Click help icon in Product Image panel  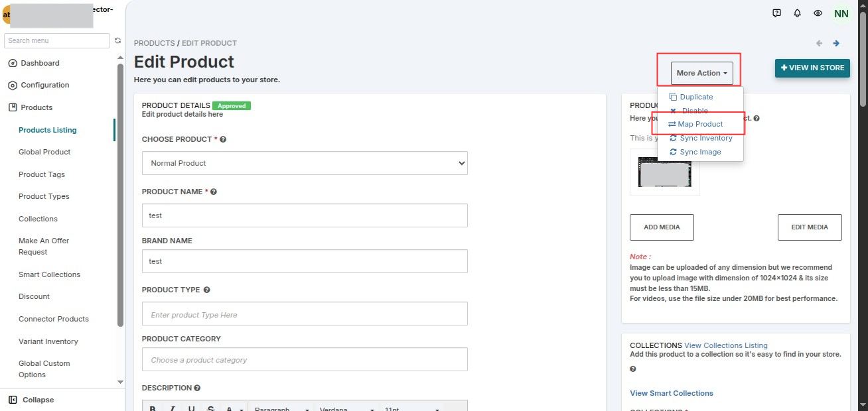(757, 119)
